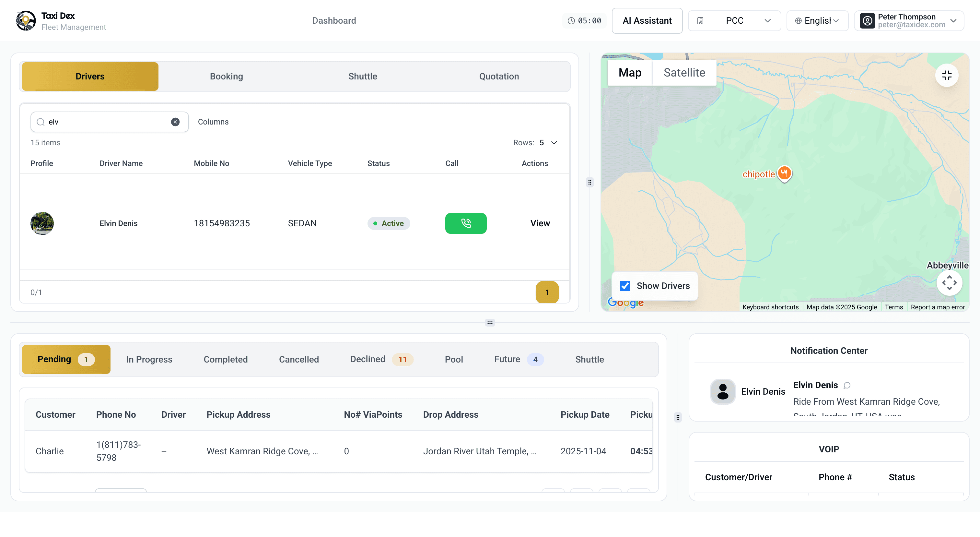Select the Future tab
980x537 pixels.
pyautogui.click(x=519, y=359)
